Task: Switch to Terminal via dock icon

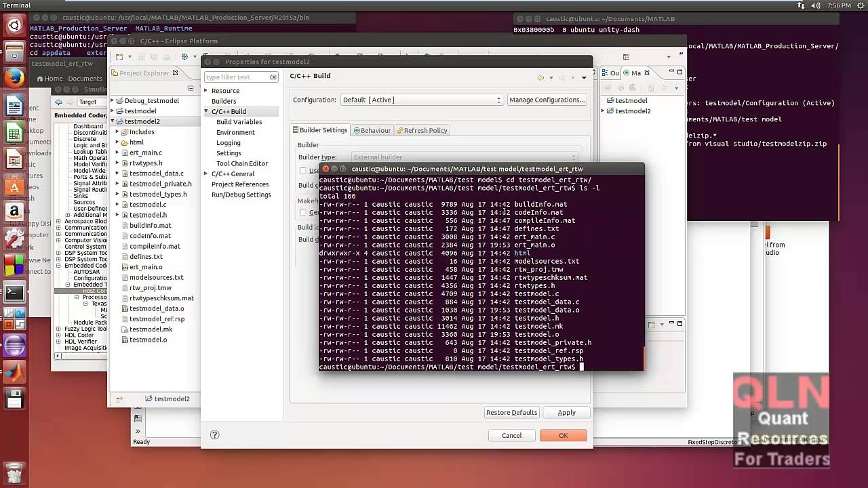Action: (x=14, y=293)
